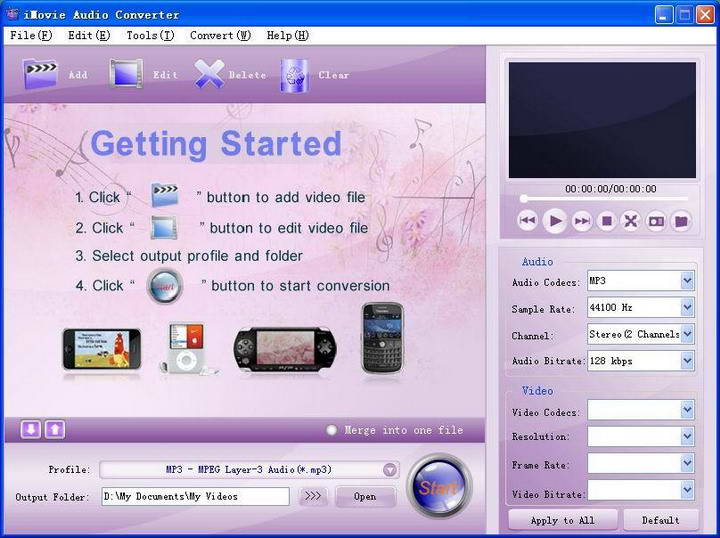
Task: Open the Convert menu
Action: click(220, 35)
